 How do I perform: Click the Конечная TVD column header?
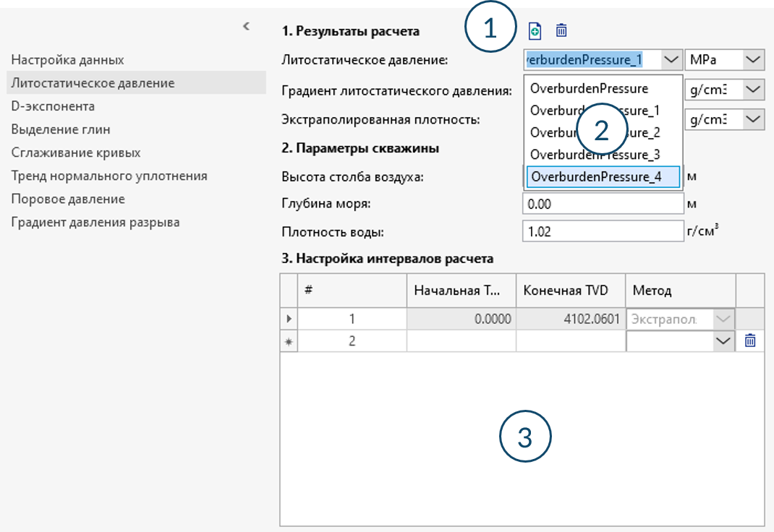(571, 291)
